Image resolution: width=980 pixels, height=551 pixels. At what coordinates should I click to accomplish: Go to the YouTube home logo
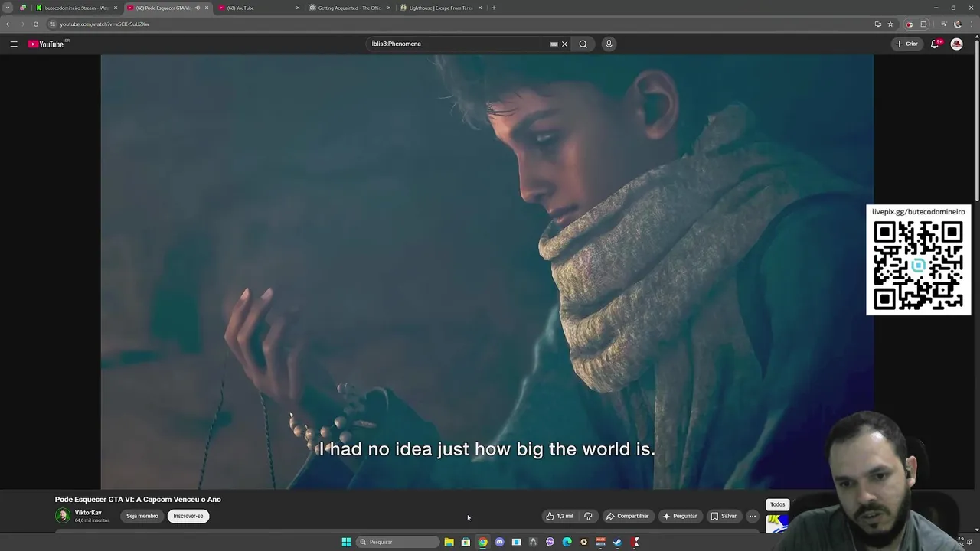point(47,44)
